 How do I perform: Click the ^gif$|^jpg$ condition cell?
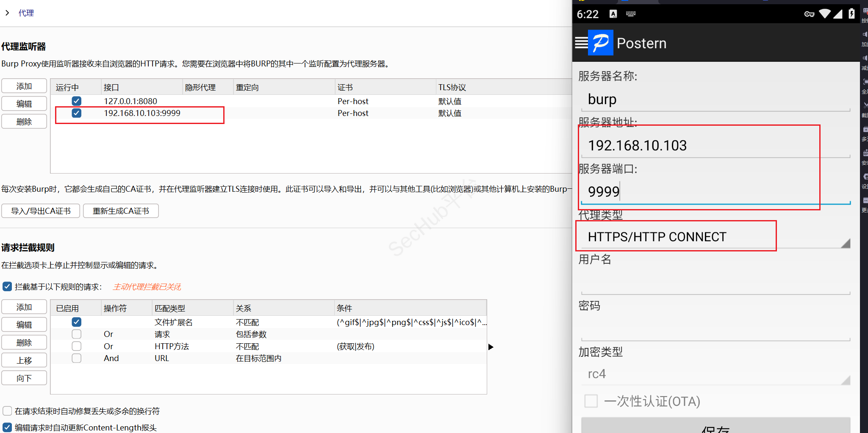click(411, 322)
